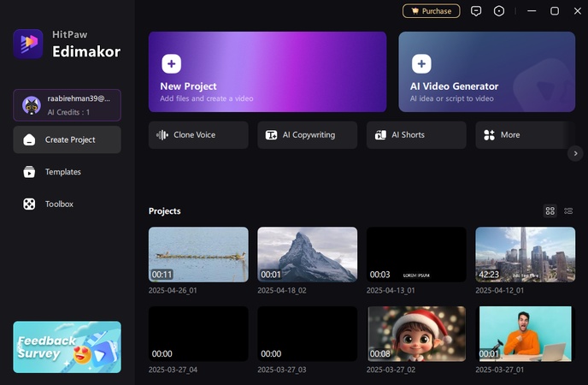Click the AI Shorts icon

[x=380, y=135]
